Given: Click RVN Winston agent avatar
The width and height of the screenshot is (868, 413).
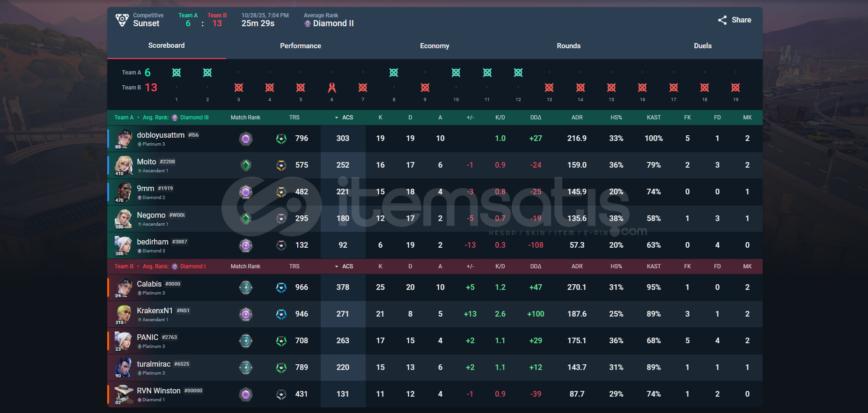Looking at the screenshot, I should tap(124, 394).
